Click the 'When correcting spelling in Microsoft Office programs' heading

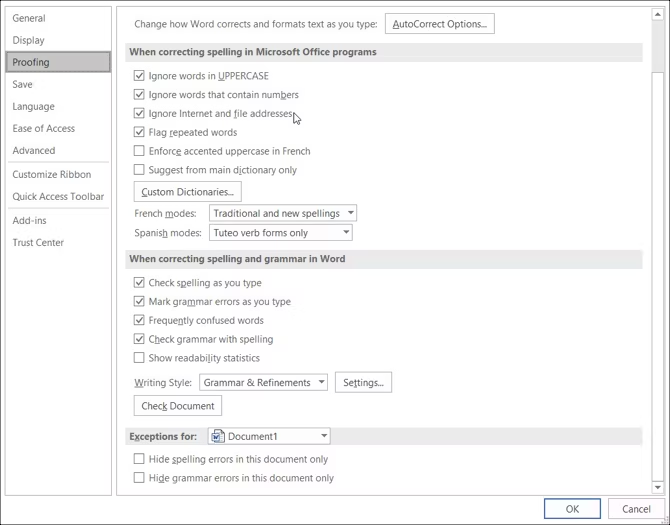pyautogui.click(x=253, y=52)
